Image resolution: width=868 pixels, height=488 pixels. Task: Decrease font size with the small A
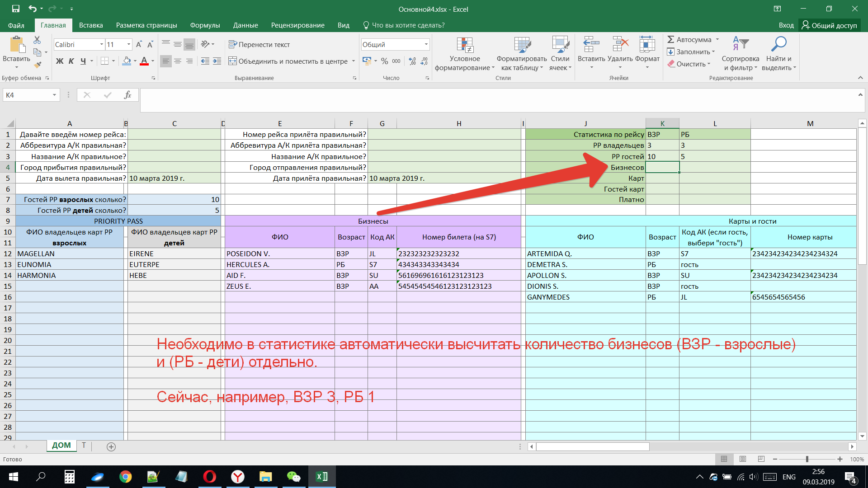pyautogui.click(x=150, y=44)
